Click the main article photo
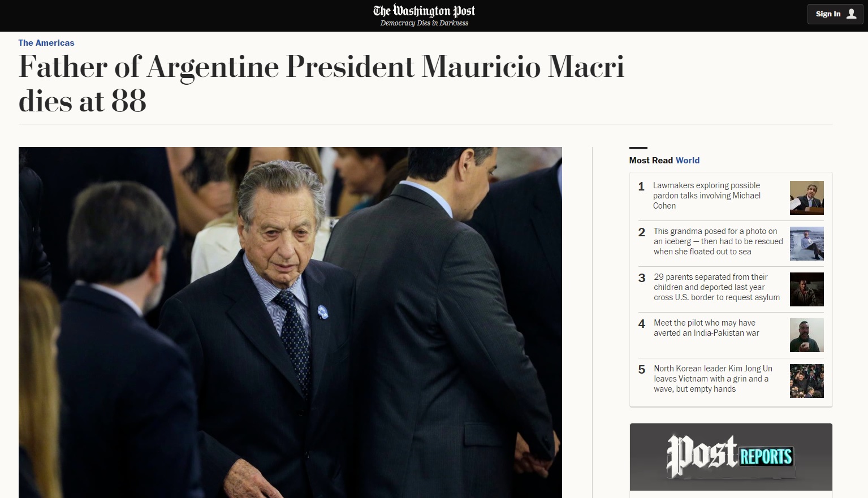The image size is (868, 498). 290,322
